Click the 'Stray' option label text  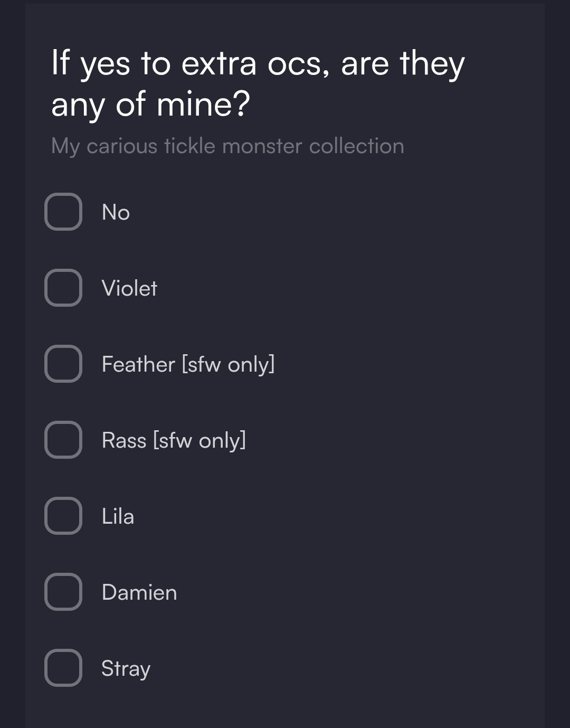pos(126,668)
